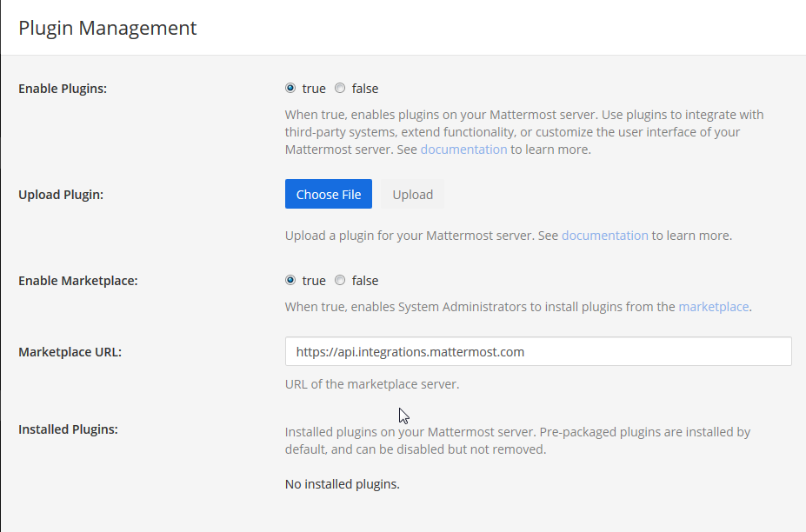
Task: Open documentation link under Upload Plugin
Action: coord(604,236)
